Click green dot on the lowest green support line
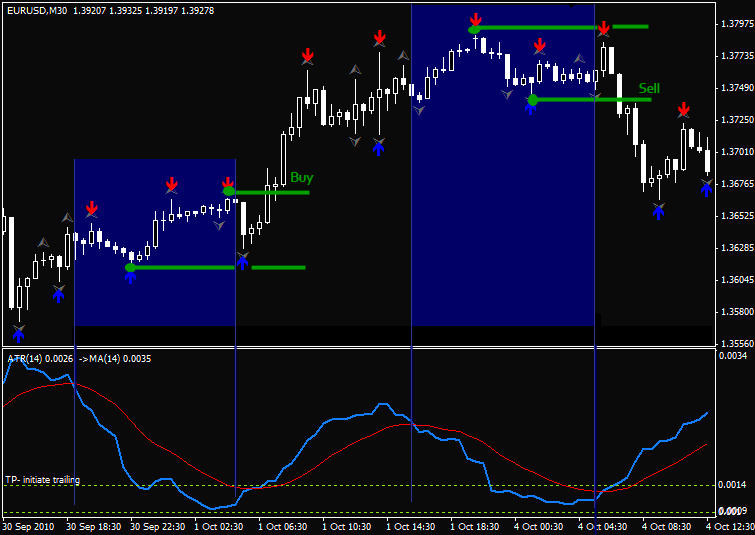 tap(130, 267)
